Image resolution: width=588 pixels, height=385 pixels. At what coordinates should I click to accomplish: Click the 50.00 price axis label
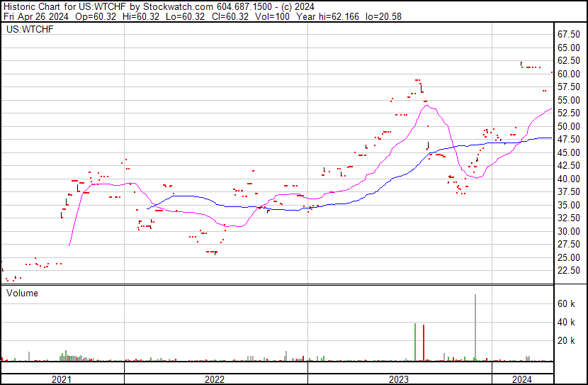click(568, 126)
